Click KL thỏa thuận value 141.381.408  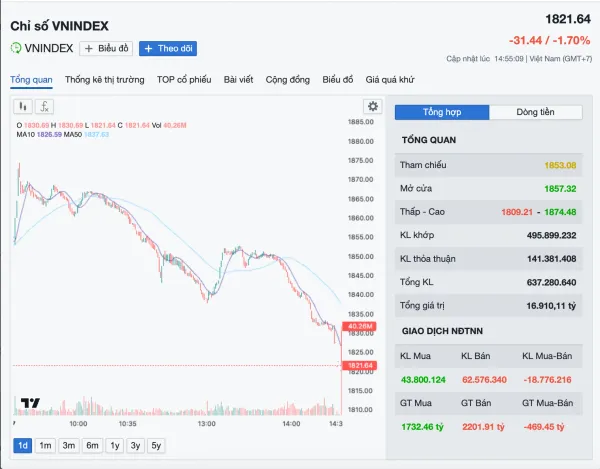coord(551,259)
